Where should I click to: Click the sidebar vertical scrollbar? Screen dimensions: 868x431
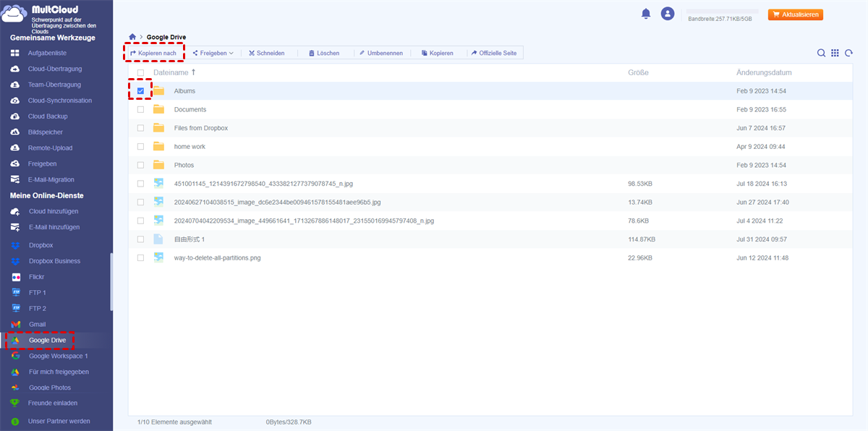(x=111, y=282)
